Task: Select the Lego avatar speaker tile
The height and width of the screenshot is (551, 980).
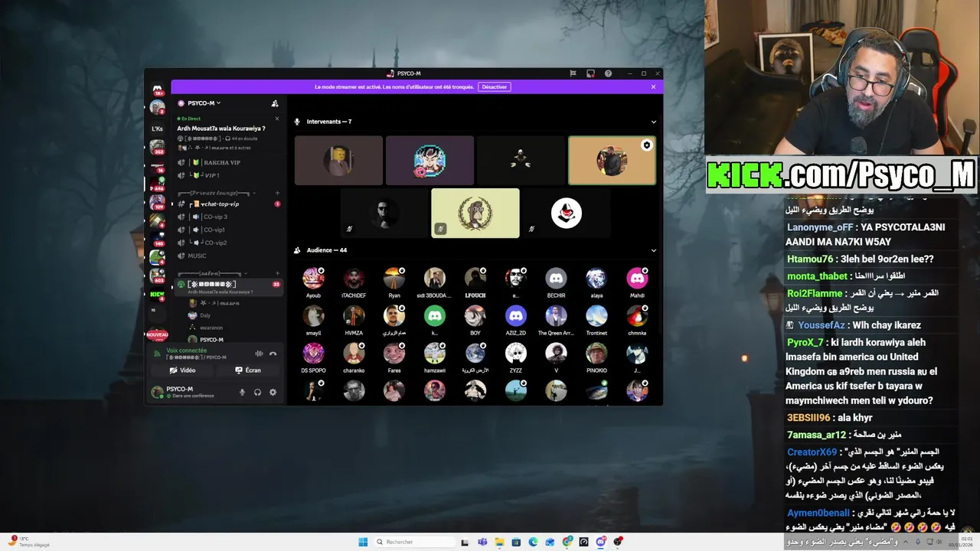Action: (338, 161)
